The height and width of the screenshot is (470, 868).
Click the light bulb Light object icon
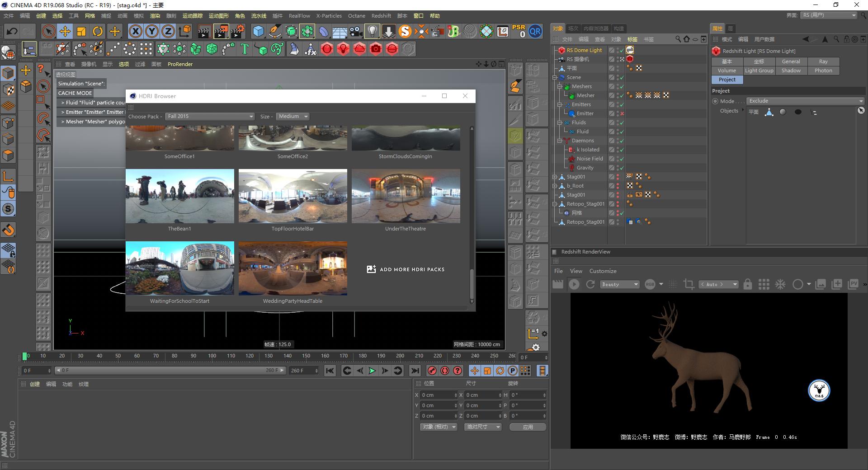point(372,31)
